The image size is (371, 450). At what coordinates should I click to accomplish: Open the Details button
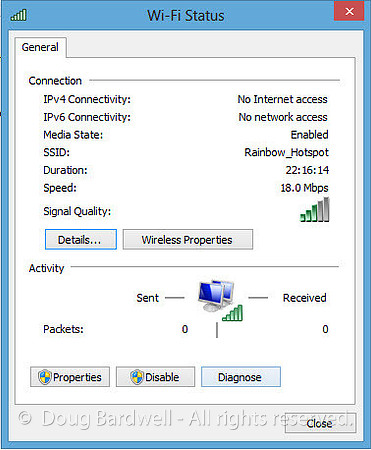point(81,239)
